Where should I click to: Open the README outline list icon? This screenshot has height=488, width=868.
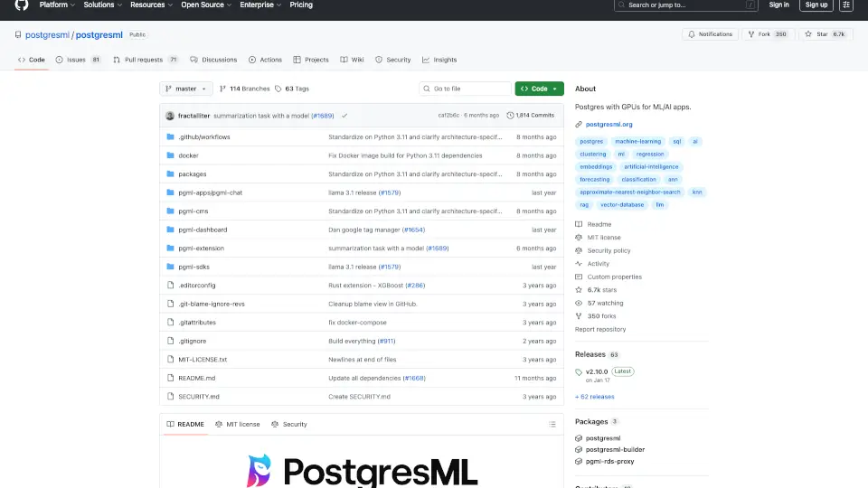[x=552, y=424]
